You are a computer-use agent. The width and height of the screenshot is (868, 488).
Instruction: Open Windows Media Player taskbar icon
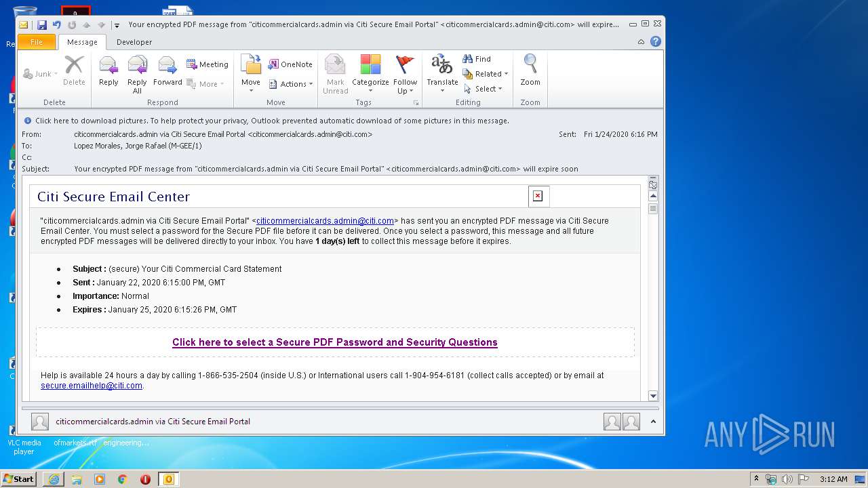(100, 479)
